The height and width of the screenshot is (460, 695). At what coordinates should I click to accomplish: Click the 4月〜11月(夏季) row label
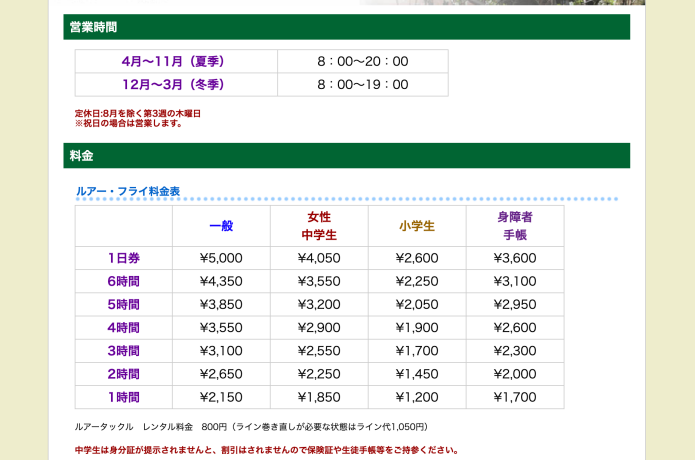click(x=176, y=61)
